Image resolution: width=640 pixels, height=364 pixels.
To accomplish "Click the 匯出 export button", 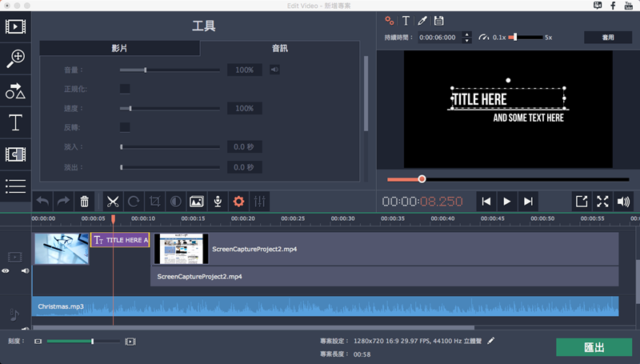I will (x=594, y=347).
